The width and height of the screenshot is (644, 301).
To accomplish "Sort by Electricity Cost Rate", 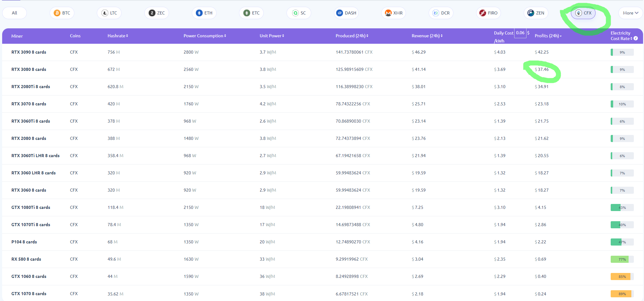I will pos(621,36).
